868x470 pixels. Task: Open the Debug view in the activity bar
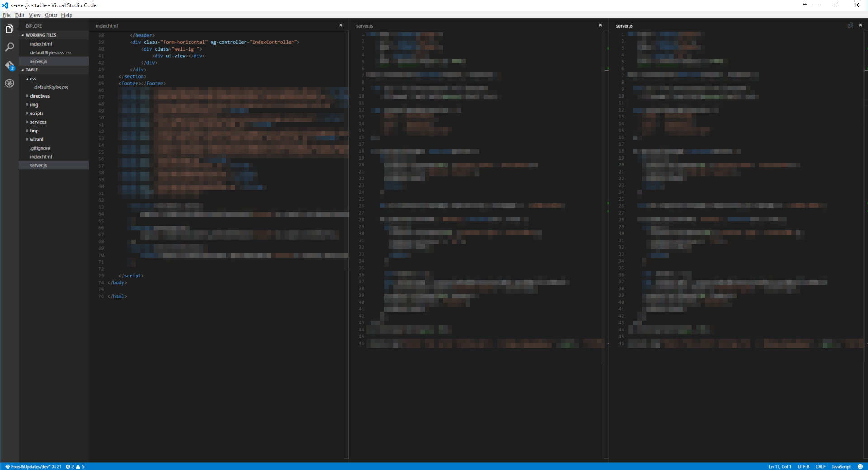(9, 83)
